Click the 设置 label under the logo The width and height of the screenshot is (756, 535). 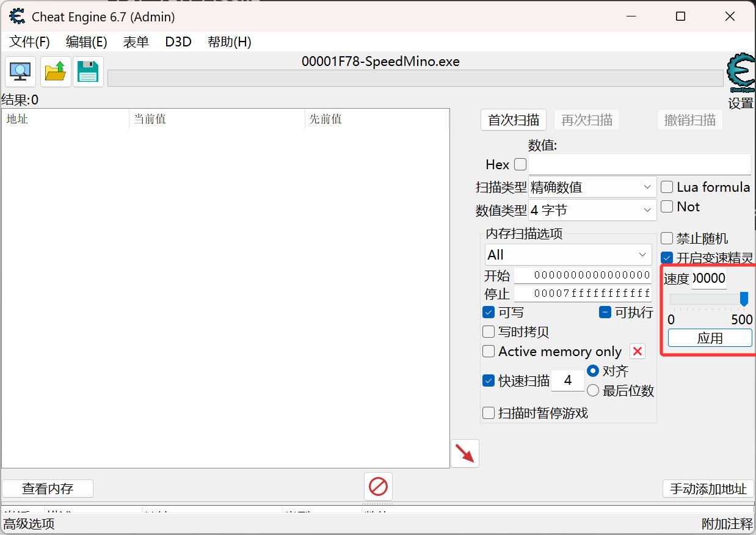point(741,103)
